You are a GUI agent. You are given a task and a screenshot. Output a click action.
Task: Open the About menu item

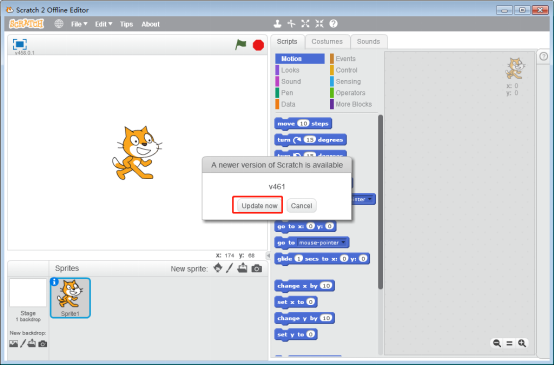click(x=151, y=24)
